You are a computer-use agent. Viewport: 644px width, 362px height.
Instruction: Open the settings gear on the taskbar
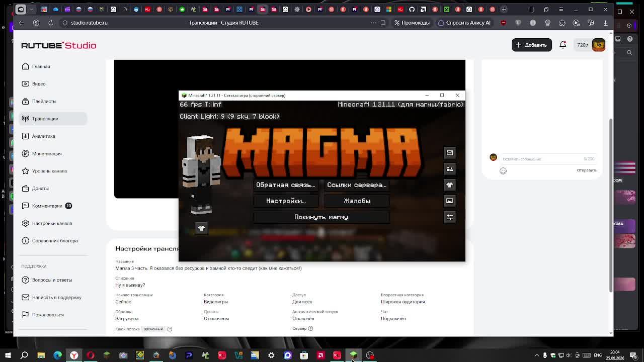pos(271,355)
